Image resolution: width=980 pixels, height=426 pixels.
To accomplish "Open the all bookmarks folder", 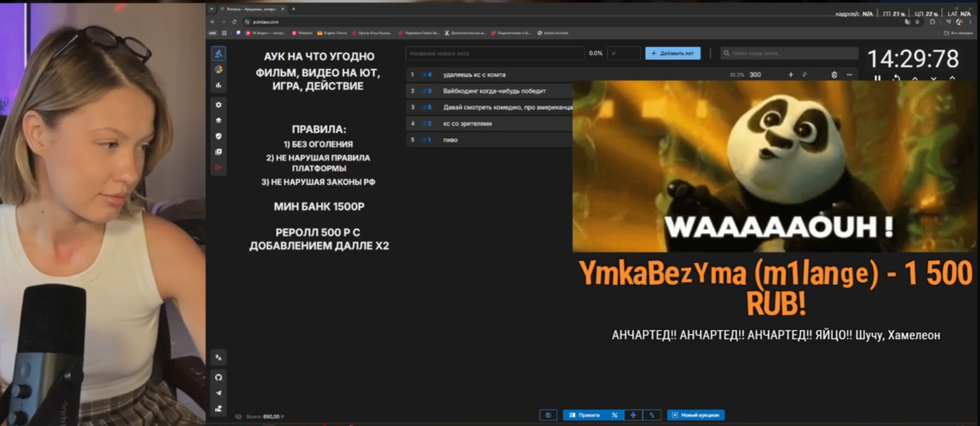I will [958, 33].
